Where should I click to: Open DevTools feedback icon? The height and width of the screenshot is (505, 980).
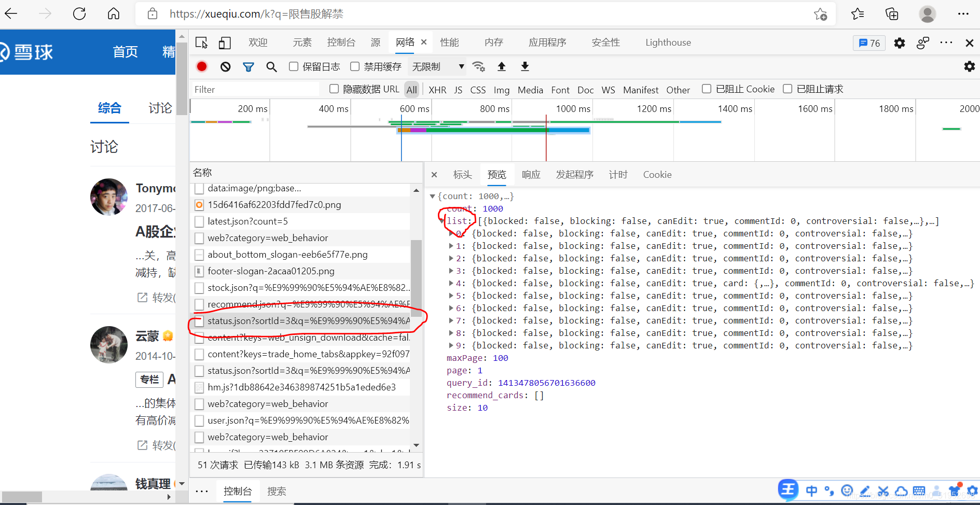923,43
